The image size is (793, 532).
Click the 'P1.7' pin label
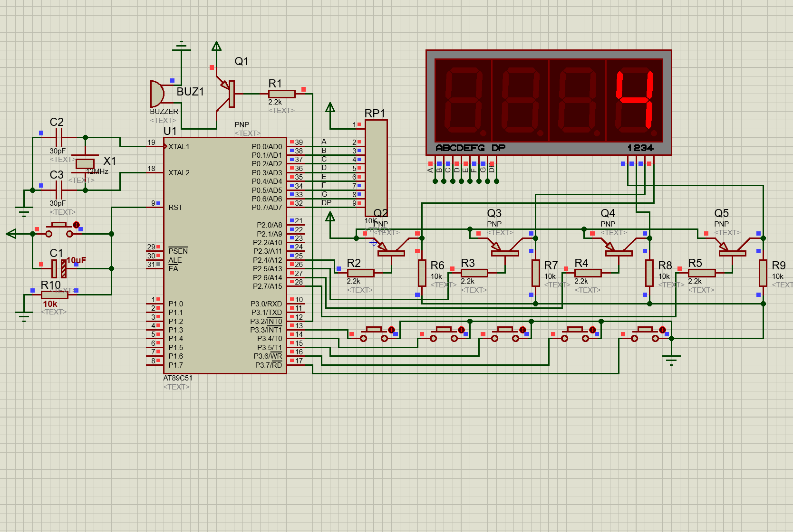click(x=175, y=365)
